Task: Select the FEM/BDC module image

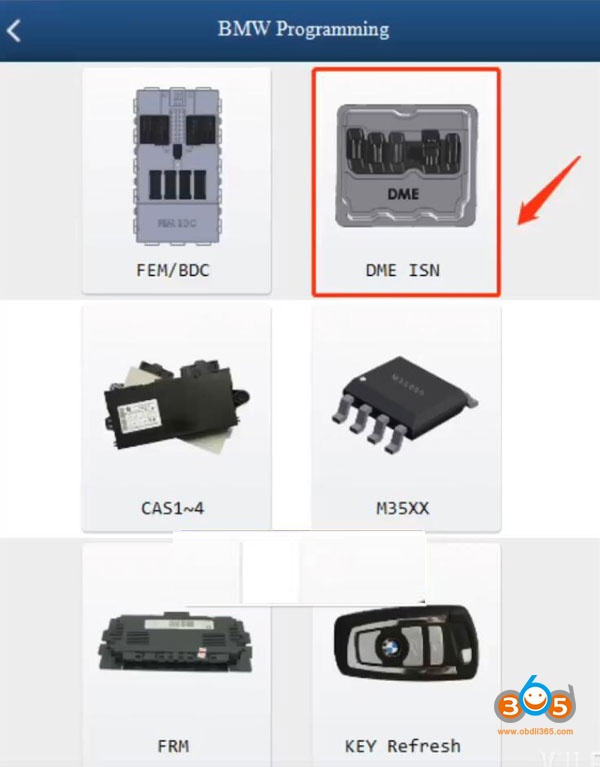Action: [x=177, y=166]
